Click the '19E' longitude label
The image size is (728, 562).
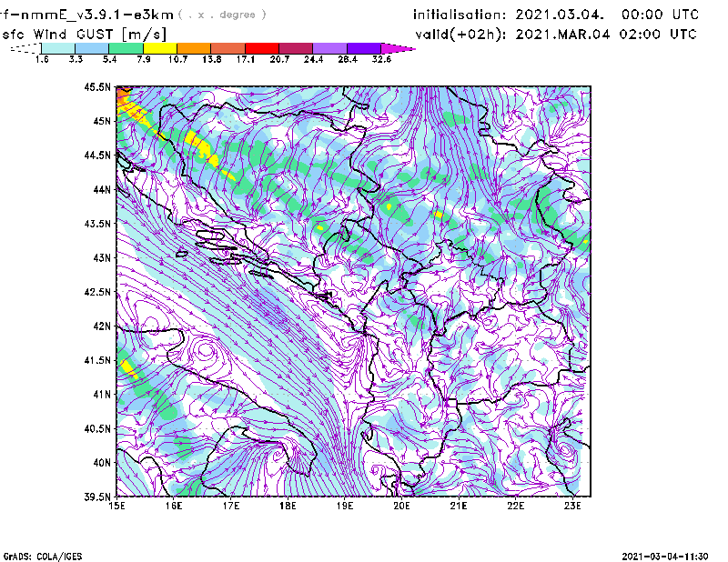click(345, 506)
